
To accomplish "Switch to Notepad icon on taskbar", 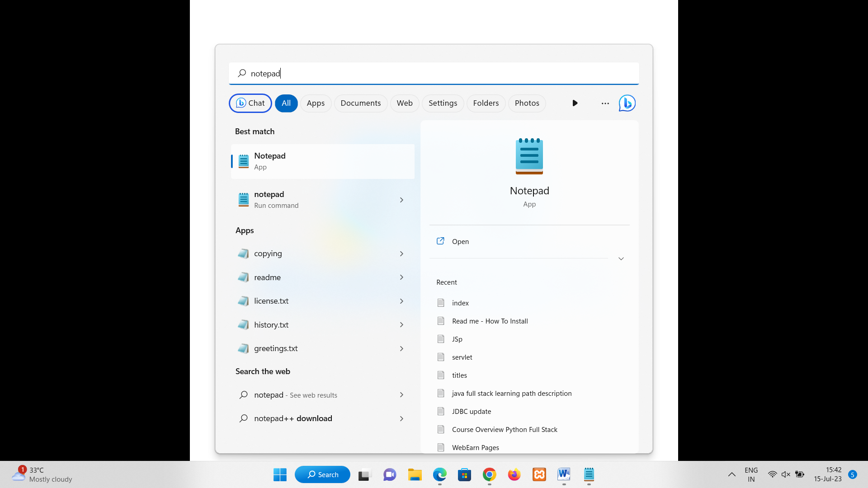I will (589, 474).
